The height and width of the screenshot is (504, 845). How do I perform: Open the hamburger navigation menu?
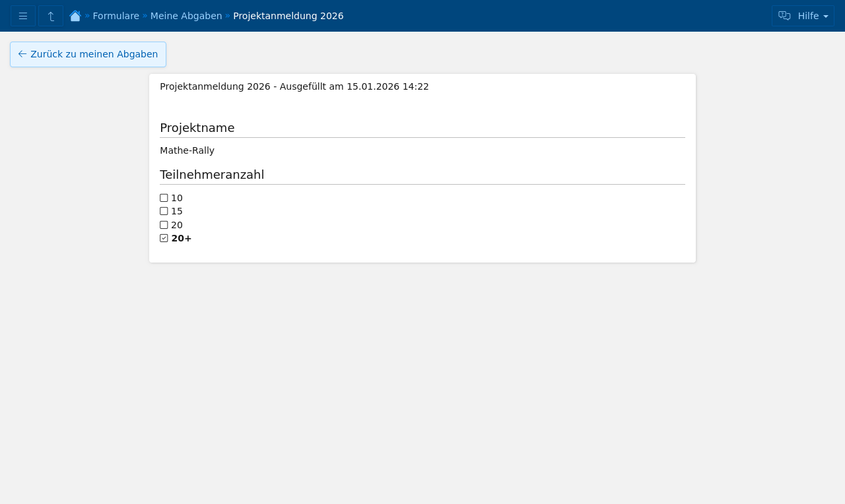pos(23,16)
